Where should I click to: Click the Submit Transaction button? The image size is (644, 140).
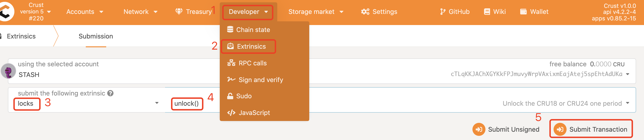(591, 129)
